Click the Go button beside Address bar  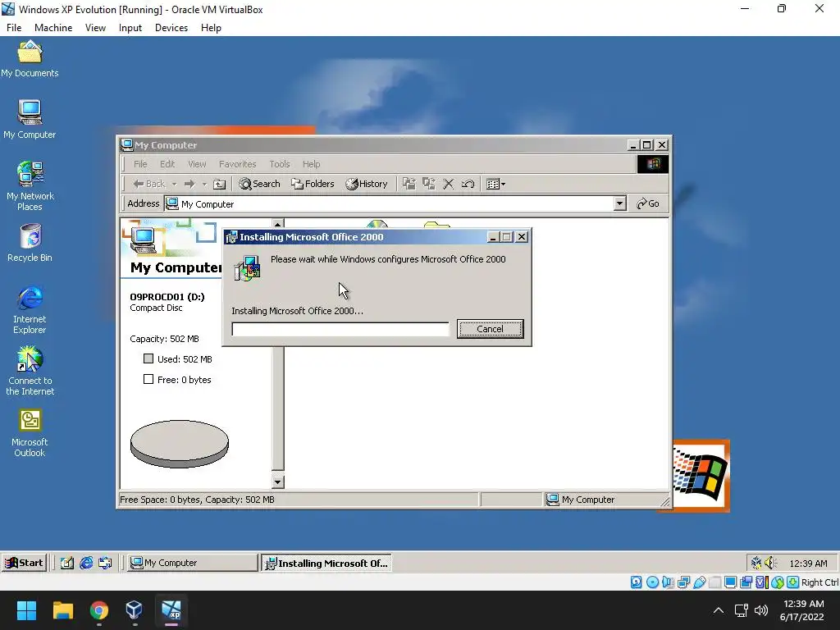point(648,203)
